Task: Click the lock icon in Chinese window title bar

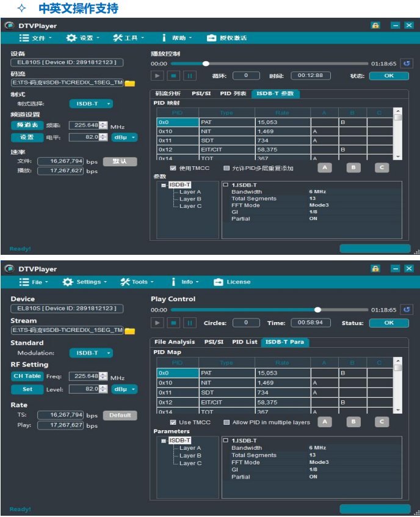Action: click(x=375, y=26)
